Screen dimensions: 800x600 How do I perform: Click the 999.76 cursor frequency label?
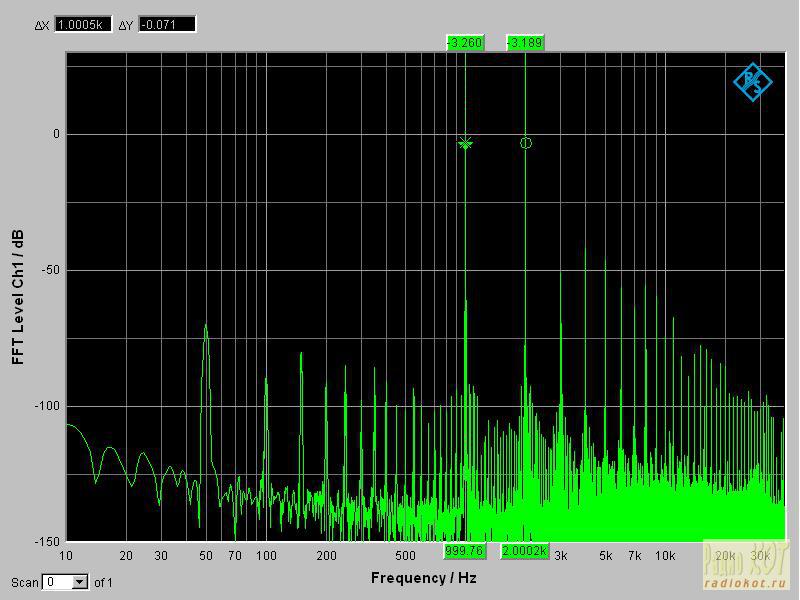[464, 551]
